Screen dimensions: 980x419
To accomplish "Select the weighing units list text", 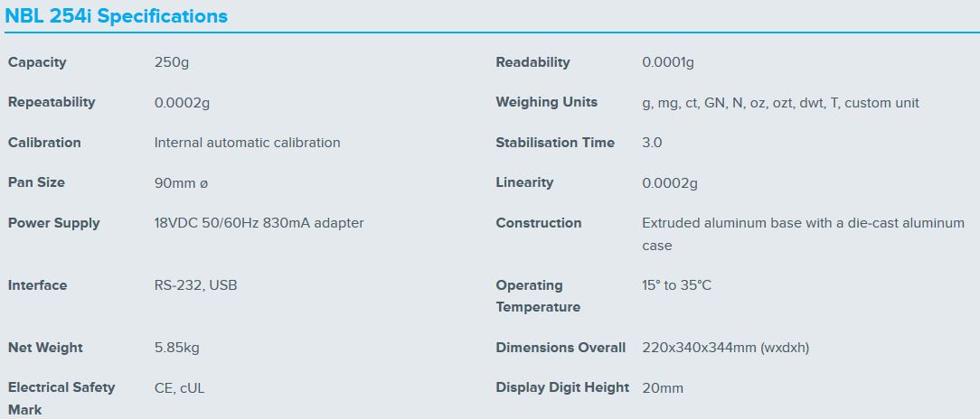I will [x=780, y=103].
